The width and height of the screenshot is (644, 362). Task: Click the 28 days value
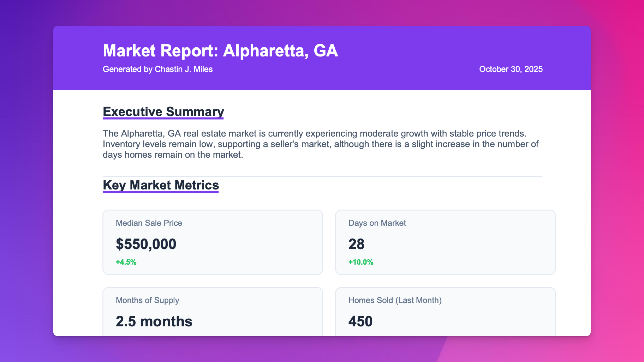coord(356,244)
